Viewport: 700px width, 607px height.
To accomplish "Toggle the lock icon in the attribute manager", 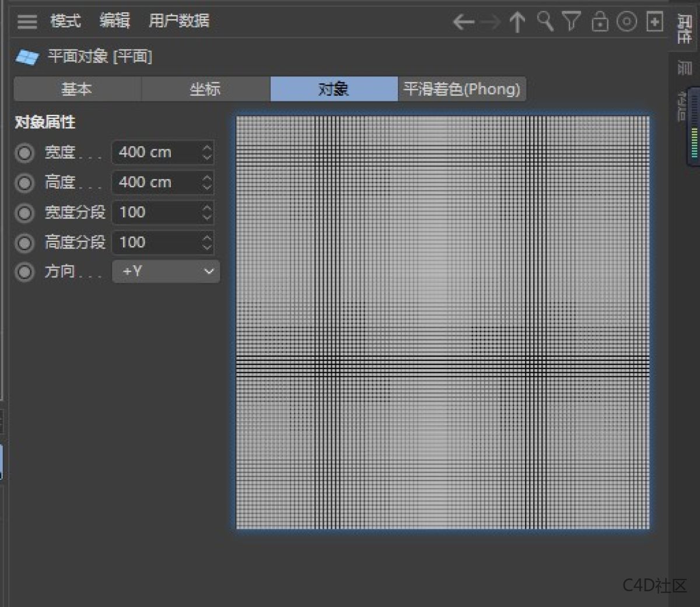I will [x=600, y=22].
